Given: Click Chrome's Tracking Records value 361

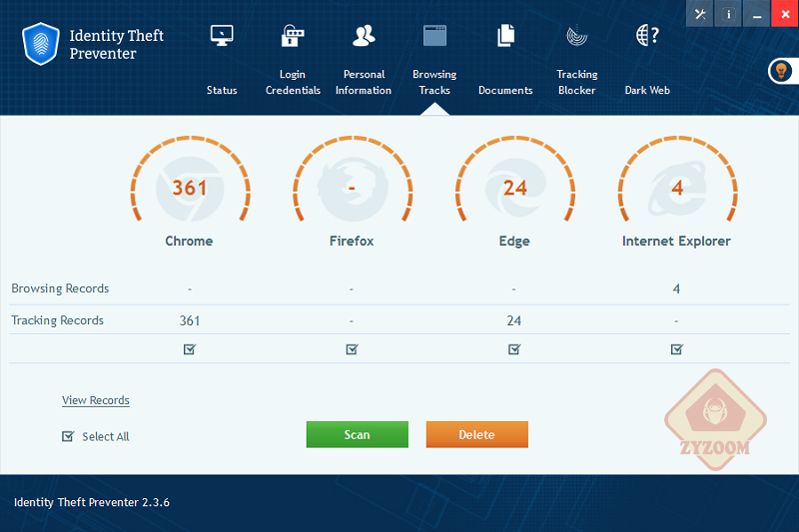Looking at the screenshot, I should coord(190,320).
